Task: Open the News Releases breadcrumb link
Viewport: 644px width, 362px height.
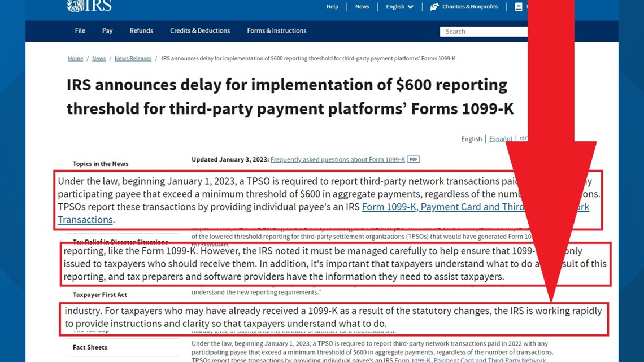Action: [x=133, y=58]
